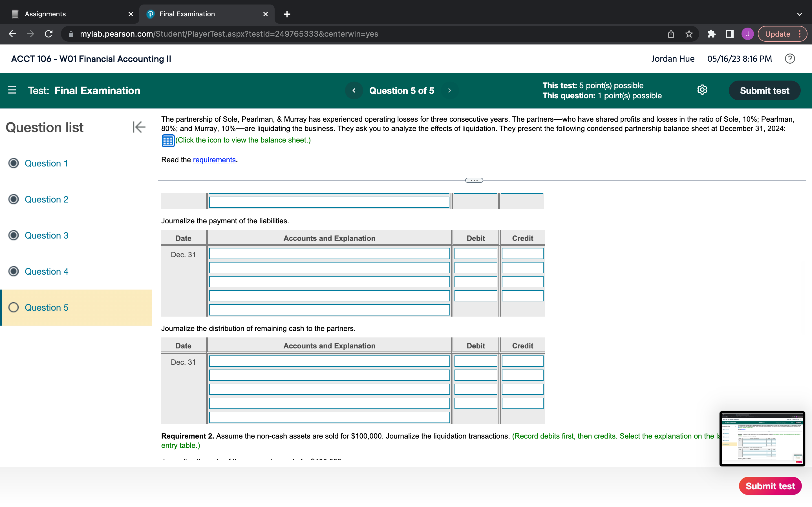Viewport: 812px width, 507px height.
Task: Open the settings gear icon
Action: (701, 90)
